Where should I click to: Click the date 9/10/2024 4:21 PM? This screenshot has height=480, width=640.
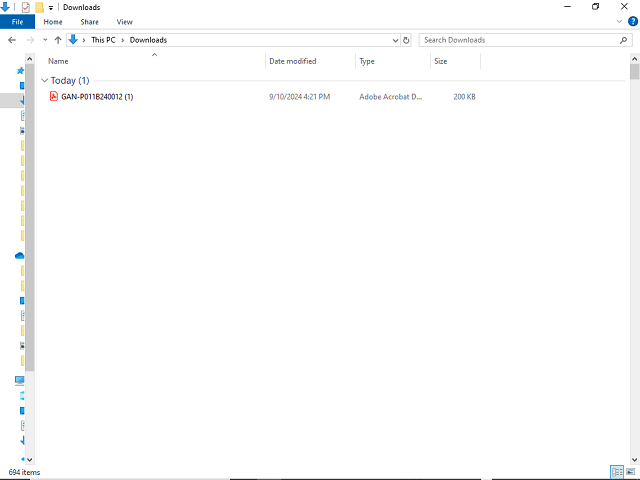(x=299, y=97)
